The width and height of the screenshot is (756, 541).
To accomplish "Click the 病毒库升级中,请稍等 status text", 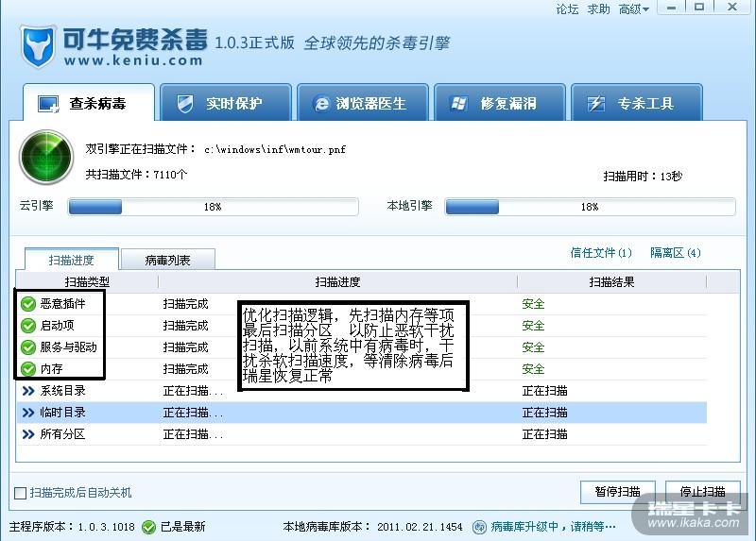I will point(553,527).
